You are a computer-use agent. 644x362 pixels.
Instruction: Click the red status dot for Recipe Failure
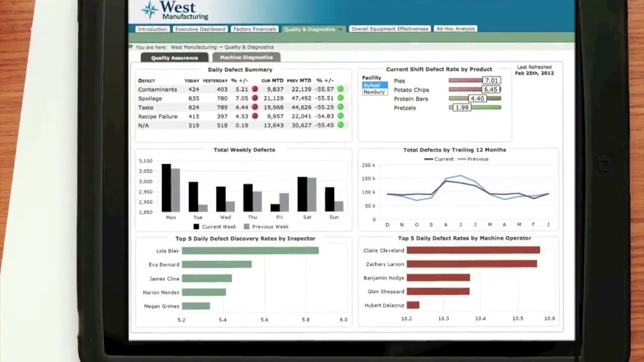(x=255, y=116)
